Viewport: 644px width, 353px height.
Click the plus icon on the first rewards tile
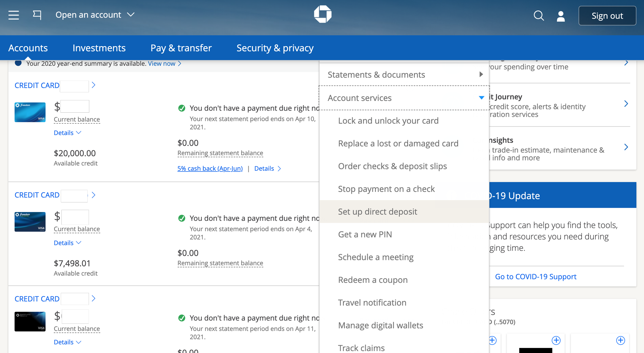[x=492, y=340]
